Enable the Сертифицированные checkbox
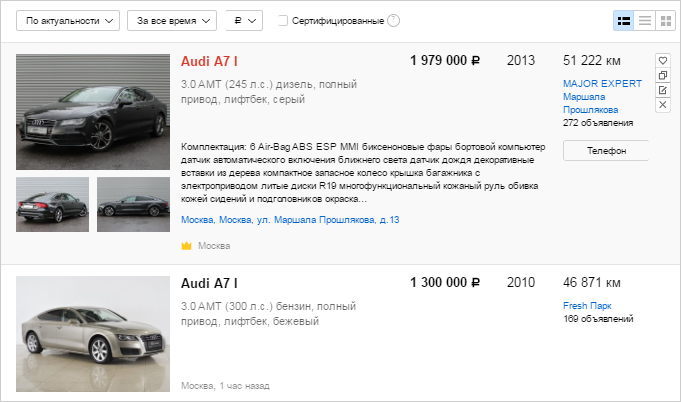Viewport: 681px width, 402px height. coord(283,21)
